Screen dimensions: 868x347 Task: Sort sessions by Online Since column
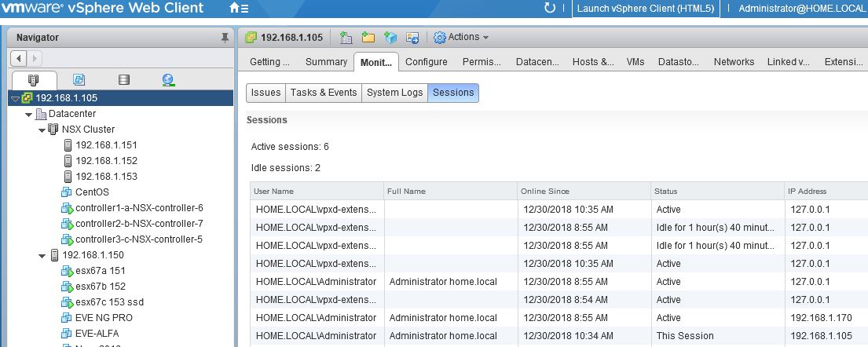[584, 191]
